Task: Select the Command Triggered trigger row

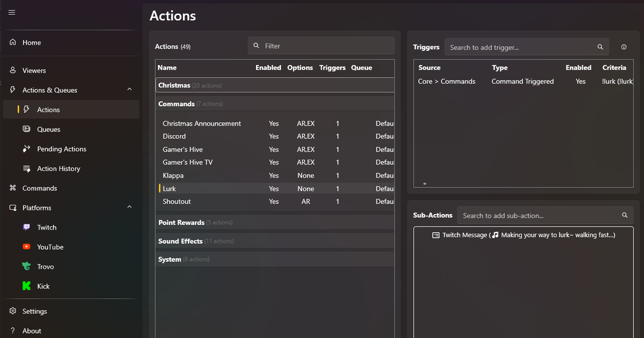Action: click(522, 82)
